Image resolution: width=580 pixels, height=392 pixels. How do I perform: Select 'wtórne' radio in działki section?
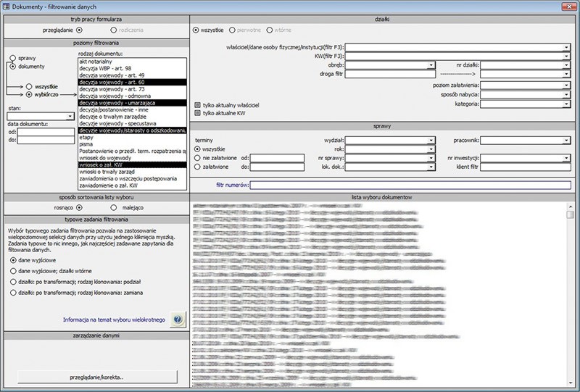[270, 30]
